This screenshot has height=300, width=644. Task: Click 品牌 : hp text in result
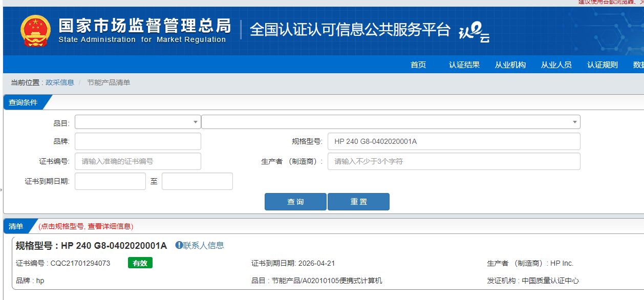coord(30,281)
